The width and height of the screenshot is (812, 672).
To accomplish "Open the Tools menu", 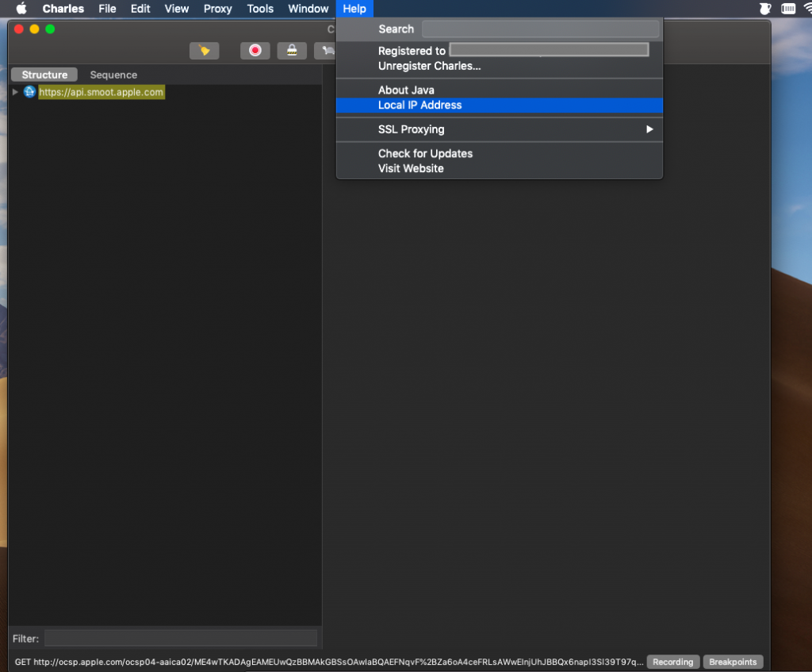I will (260, 8).
